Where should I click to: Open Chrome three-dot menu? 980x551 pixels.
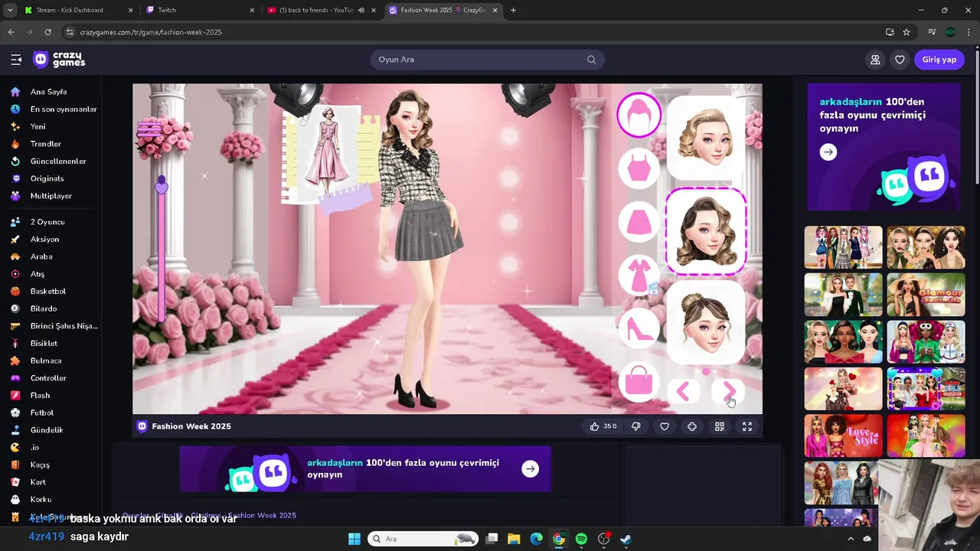(x=969, y=32)
